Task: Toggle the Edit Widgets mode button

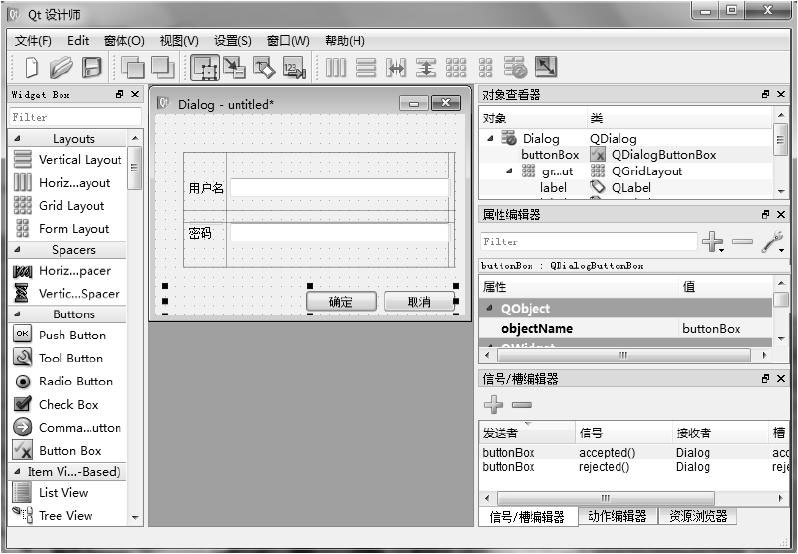Action: [204, 68]
